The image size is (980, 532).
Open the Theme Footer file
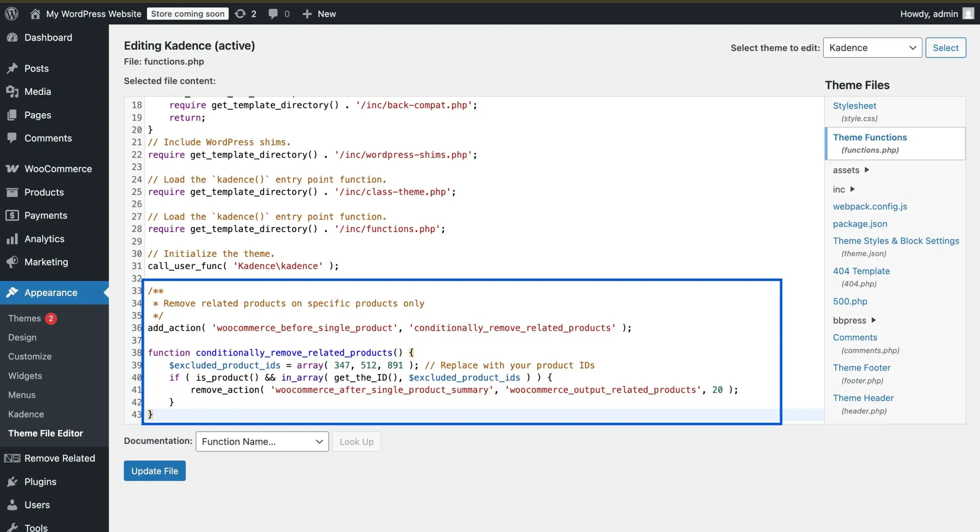(861, 367)
